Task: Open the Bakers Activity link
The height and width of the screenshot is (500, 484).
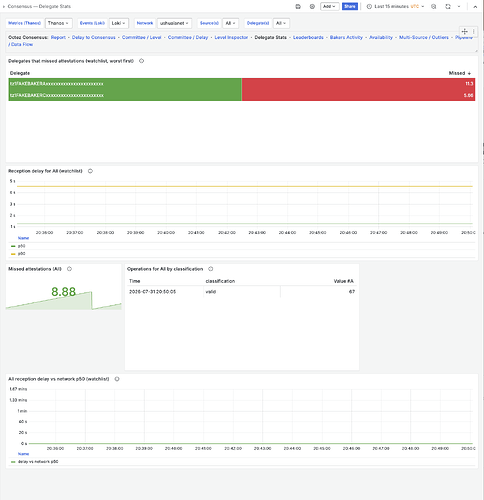Action: point(346,37)
